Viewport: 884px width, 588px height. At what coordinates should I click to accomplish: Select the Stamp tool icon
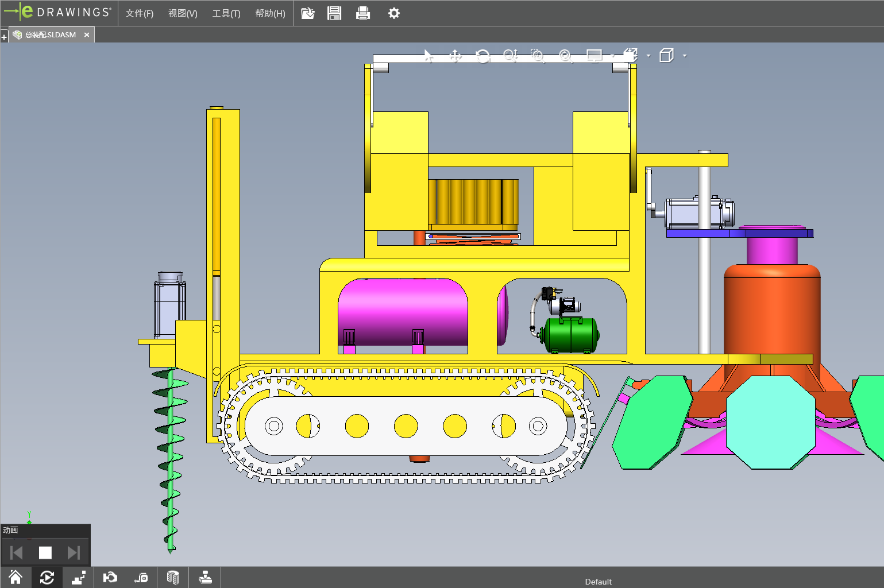205,578
